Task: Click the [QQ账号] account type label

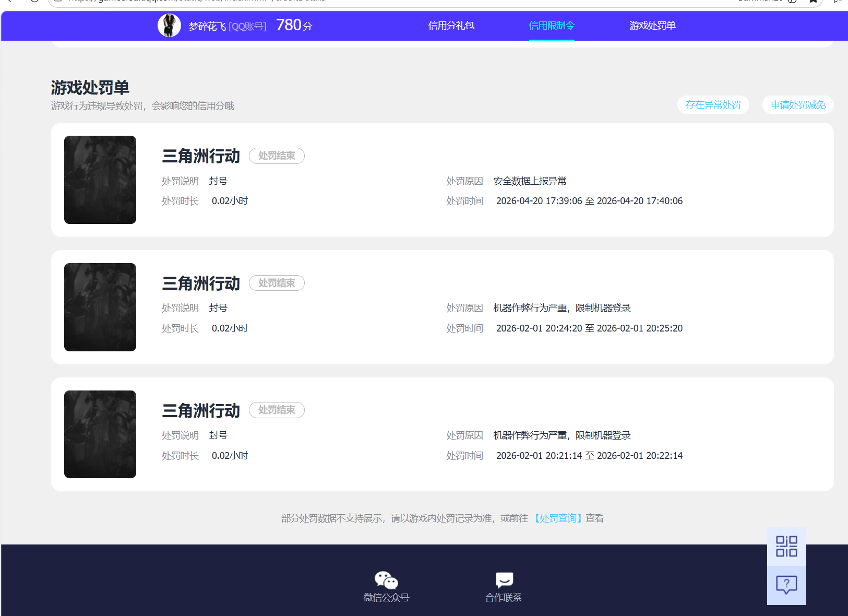Action: click(248, 27)
